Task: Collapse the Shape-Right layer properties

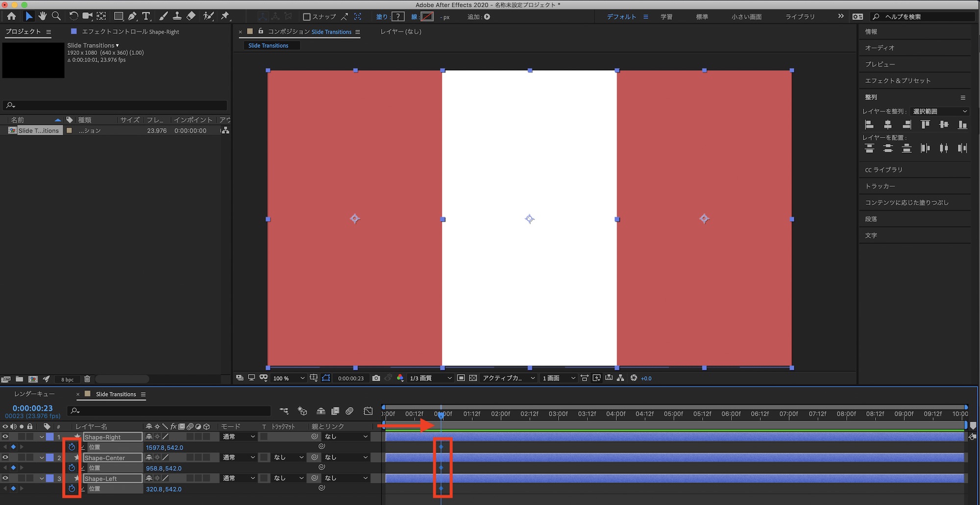Action: [x=42, y=437]
